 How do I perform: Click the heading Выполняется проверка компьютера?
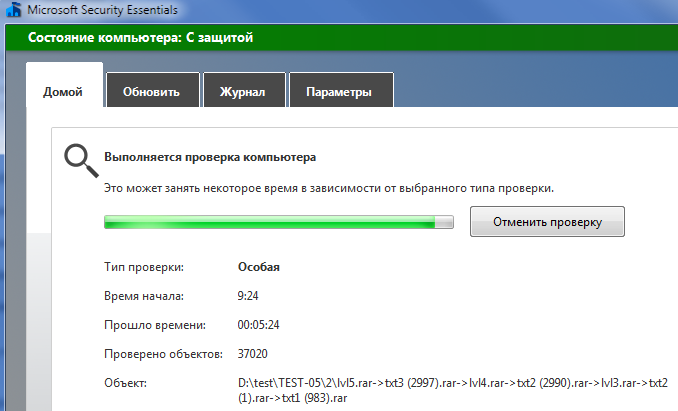[210, 157]
